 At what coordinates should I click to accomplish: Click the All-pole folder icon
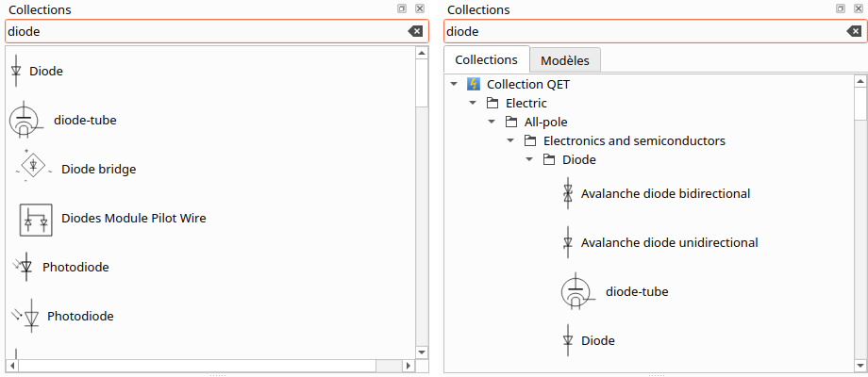tap(511, 122)
